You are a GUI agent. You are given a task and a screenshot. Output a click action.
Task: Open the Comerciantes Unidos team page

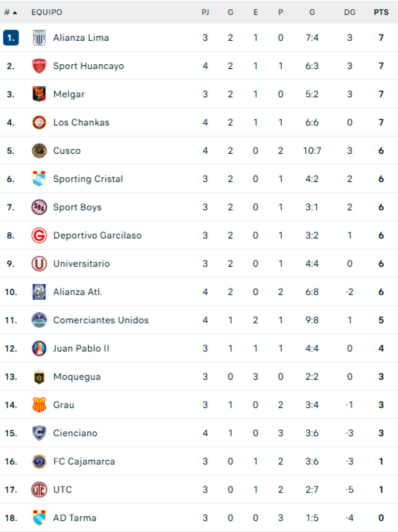click(x=101, y=320)
